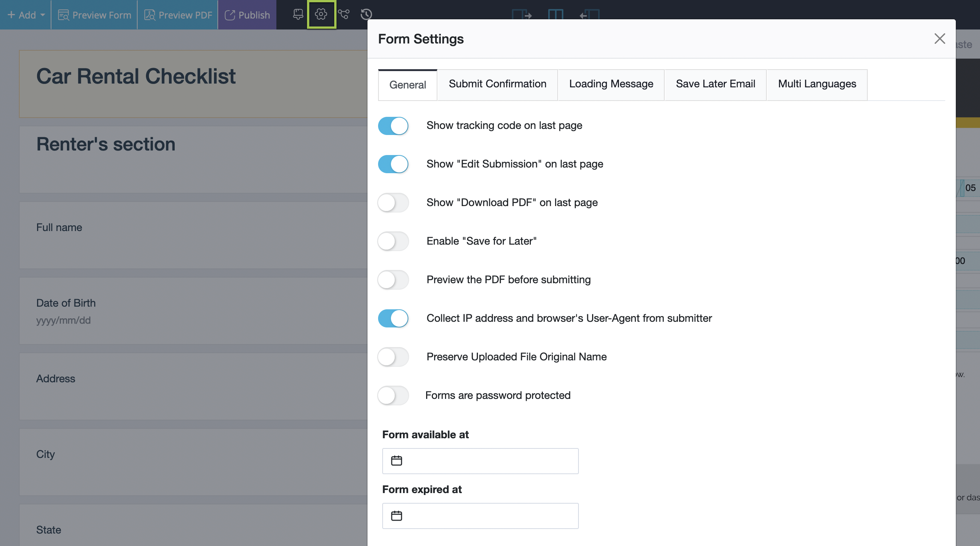The image size is (980, 546).
Task: Turn on Enable "Save for Later"
Action: [393, 241]
